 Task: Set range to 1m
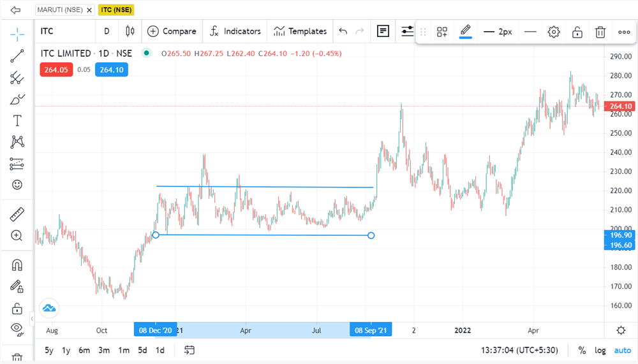coord(124,350)
